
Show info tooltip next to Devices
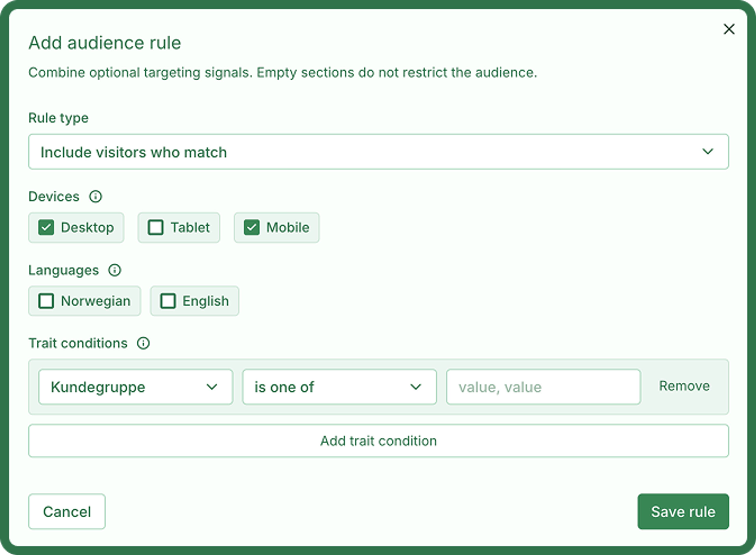[95, 196]
